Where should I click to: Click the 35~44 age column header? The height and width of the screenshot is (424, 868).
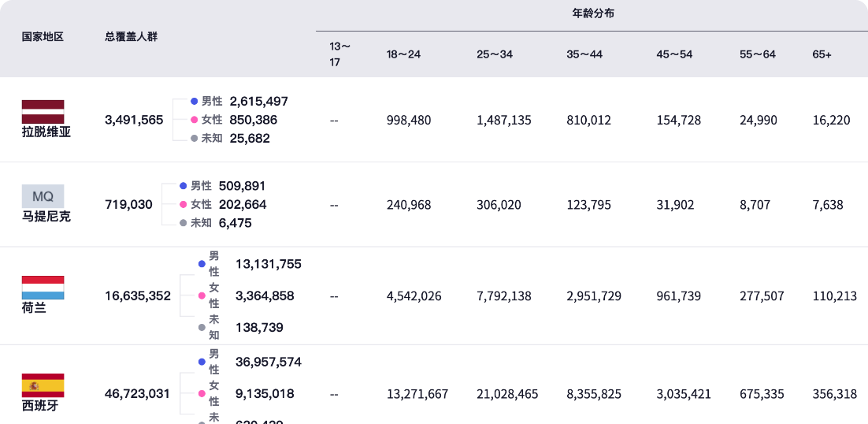coord(584,54)
